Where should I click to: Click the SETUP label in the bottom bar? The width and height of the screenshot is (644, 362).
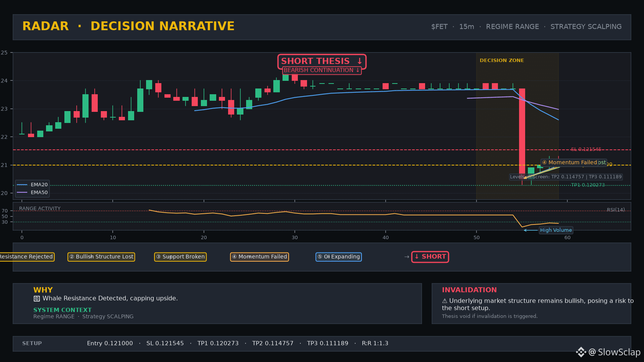click(x=32, y=344)
